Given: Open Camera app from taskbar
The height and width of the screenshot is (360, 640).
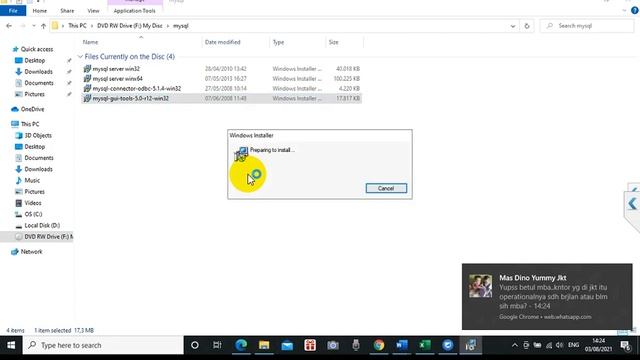Looking at the screenshot, I should tap(333, 345).
